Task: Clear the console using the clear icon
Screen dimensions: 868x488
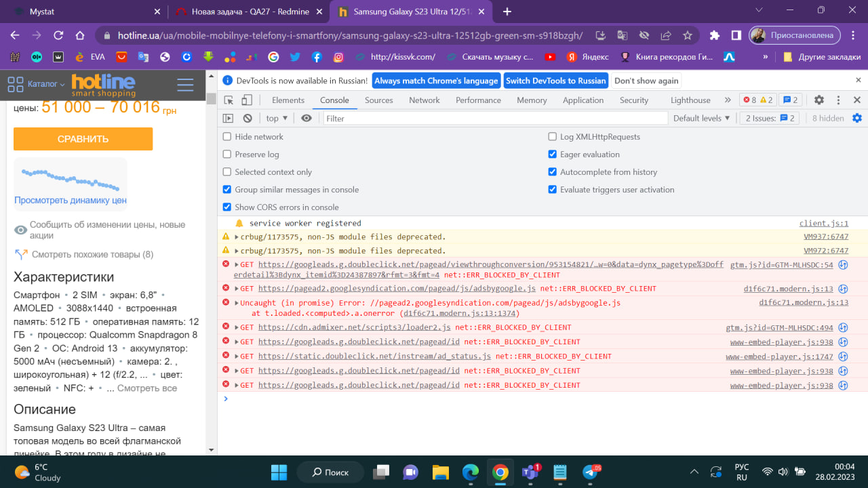Action: [248, 118]
